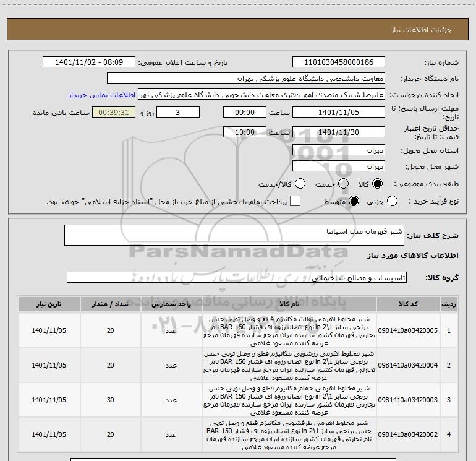Click product code 0981410a03420002
The image size is (476, 461).
(408, 434)
